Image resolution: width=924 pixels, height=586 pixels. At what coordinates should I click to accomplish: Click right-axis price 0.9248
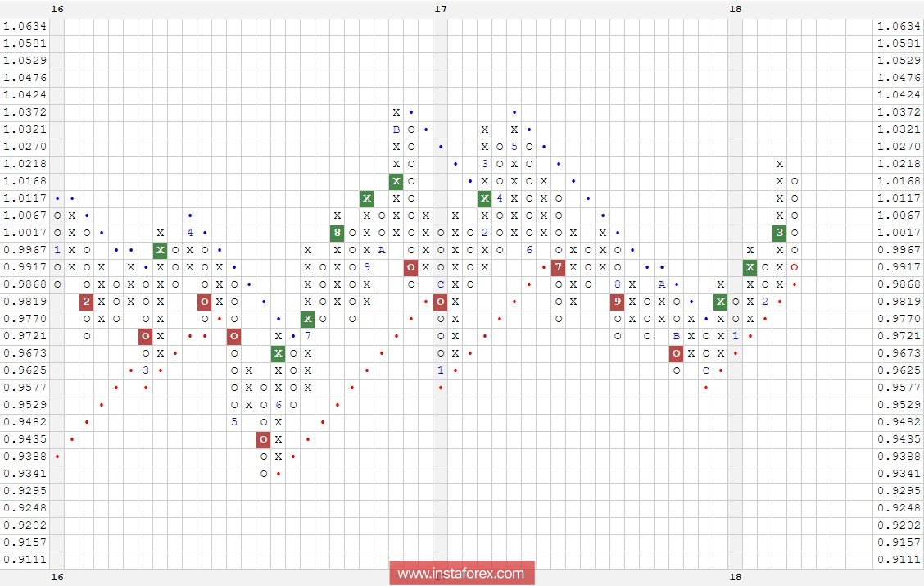click(899, 507)
